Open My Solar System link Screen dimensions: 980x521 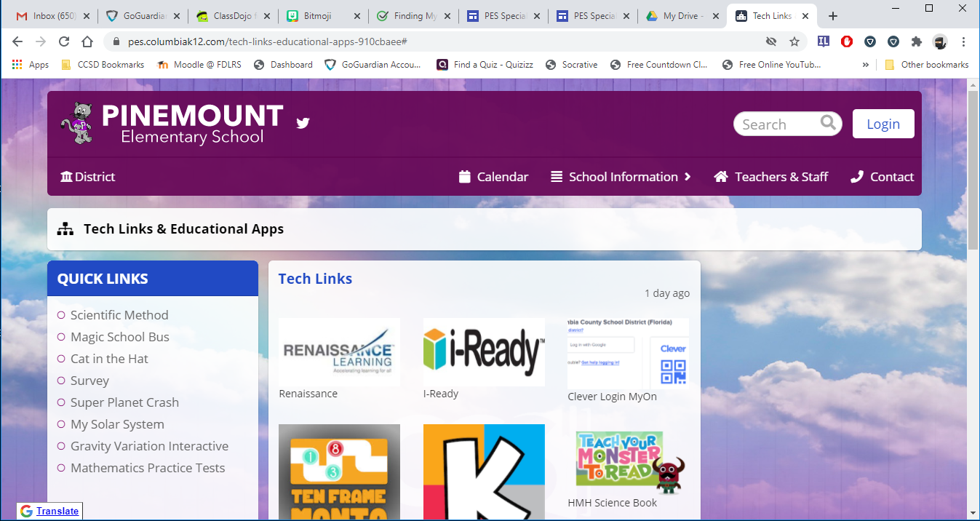[117, 424]
